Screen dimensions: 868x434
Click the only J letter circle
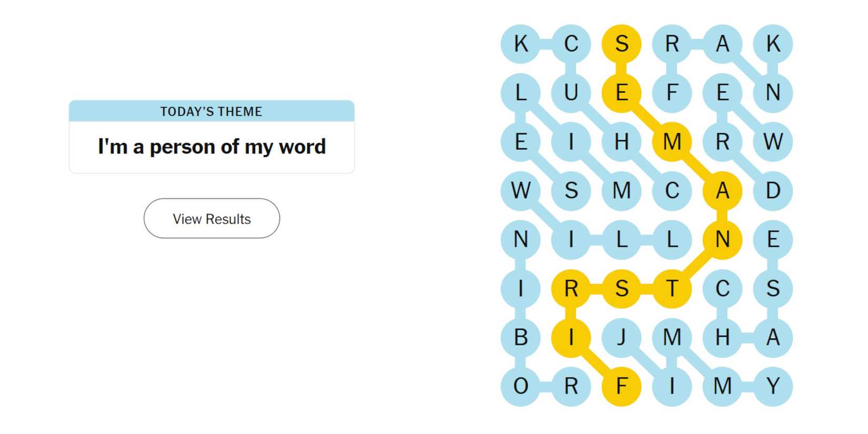pyautogui.click(x=622, y=338)
